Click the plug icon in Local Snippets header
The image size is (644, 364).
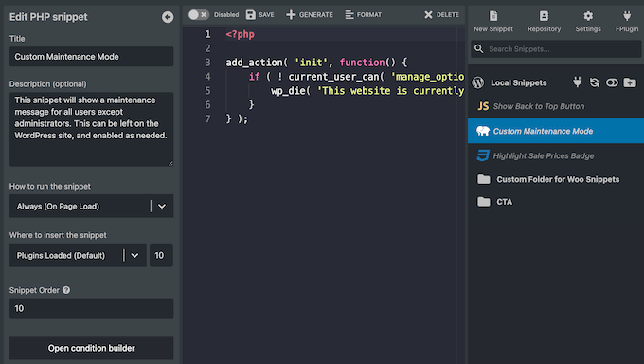[x=577, y=82]
